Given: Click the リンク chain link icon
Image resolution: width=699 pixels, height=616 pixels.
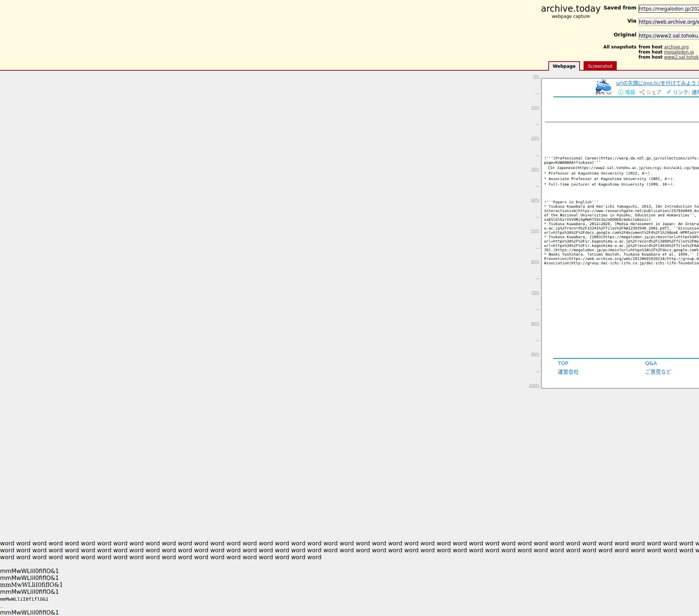Looking at the screenshot, I should 669,93.
